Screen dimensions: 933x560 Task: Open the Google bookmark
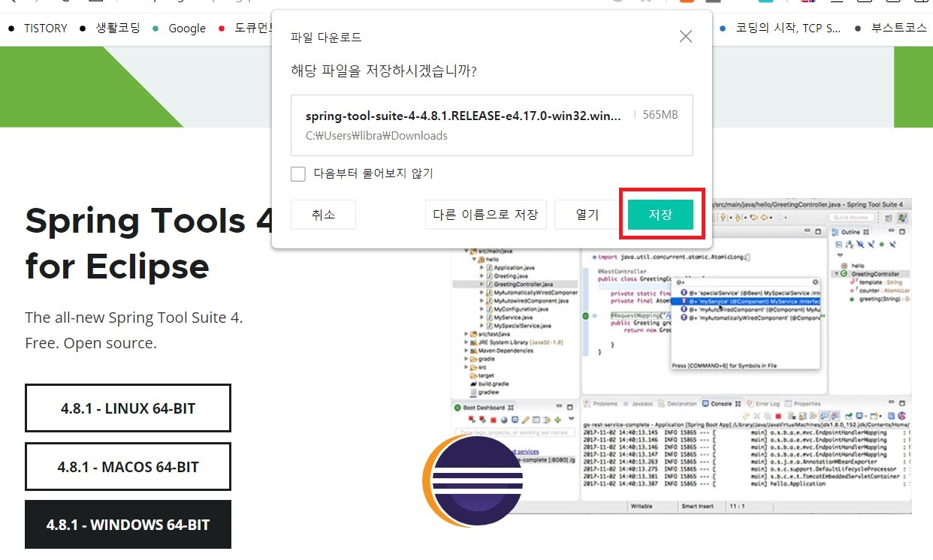click(x=179, y=28)
